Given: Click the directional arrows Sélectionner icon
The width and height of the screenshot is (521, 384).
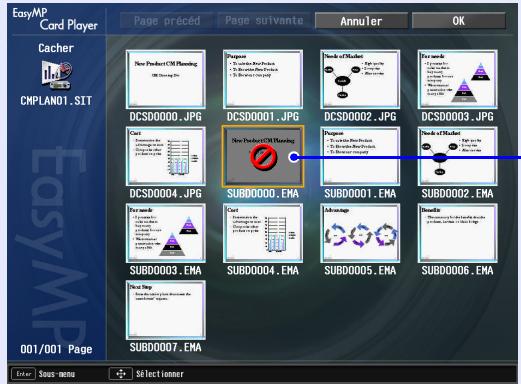Looking at the screenshot, I should [121, 374].
